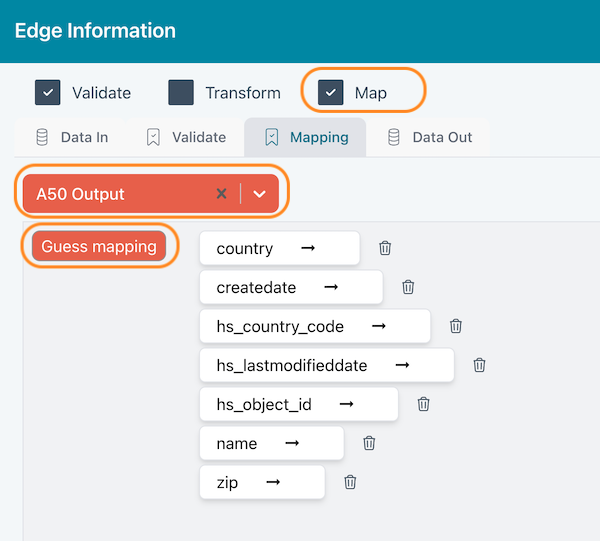Delete the hs_lastmodifieddate field mapping
600x541 pixels.
pos(479,365)
